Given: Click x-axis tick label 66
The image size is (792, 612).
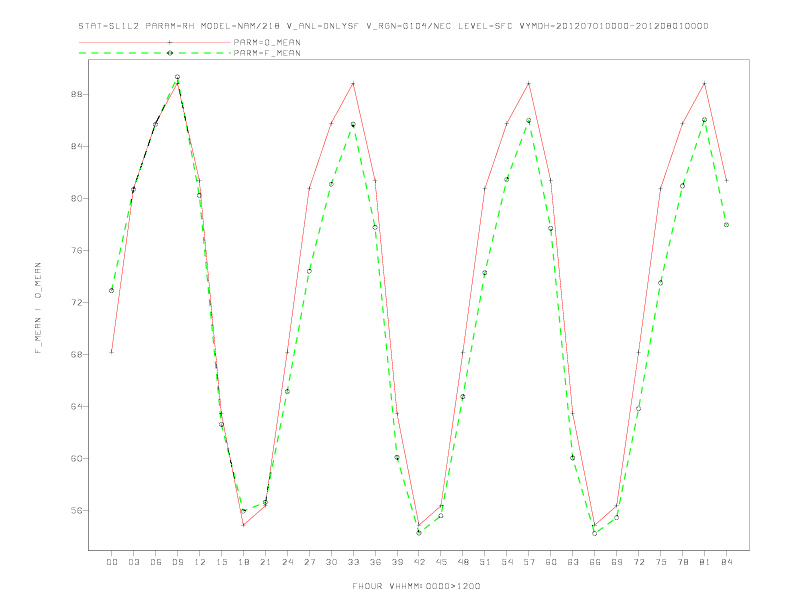Looking at the screenshot, I should tap(595, 562).
